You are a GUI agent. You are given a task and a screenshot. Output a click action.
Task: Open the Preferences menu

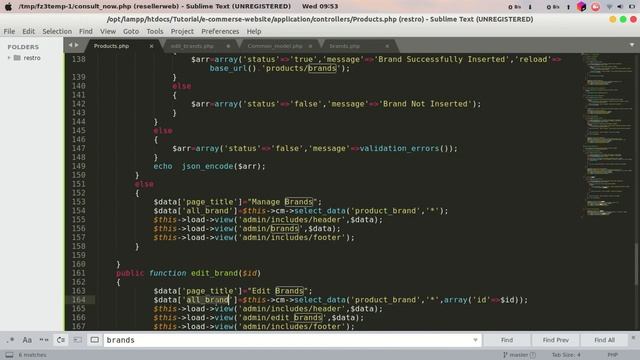(x=220, y=31)
